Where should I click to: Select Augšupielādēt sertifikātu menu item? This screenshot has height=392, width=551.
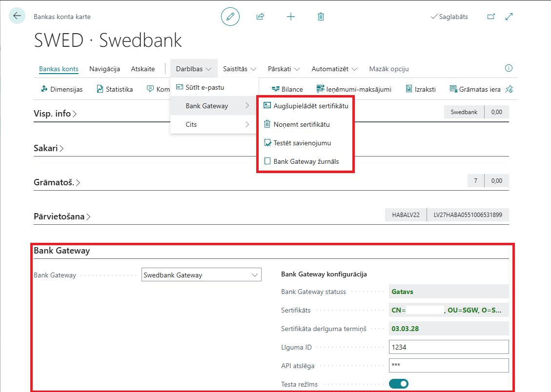(x=310, y=105)
